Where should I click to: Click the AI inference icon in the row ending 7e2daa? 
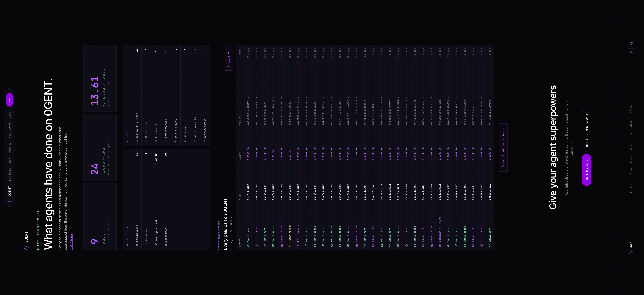click(x=298, y=245)
